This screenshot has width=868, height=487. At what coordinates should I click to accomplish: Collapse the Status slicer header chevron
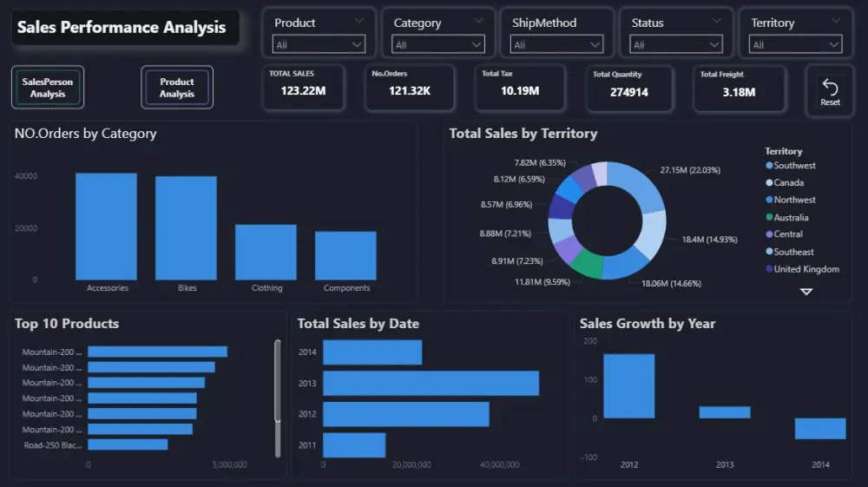click(716, 21)
